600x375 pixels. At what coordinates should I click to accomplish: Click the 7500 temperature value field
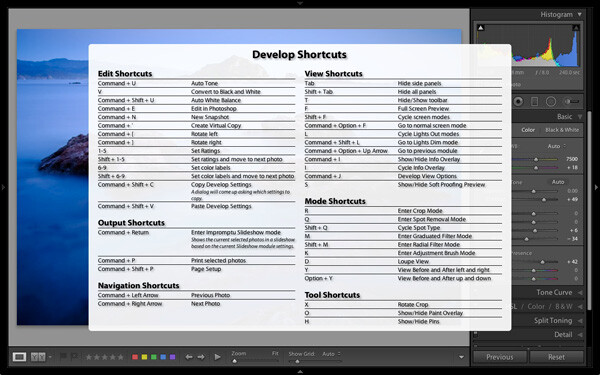[x=572, y=159]
